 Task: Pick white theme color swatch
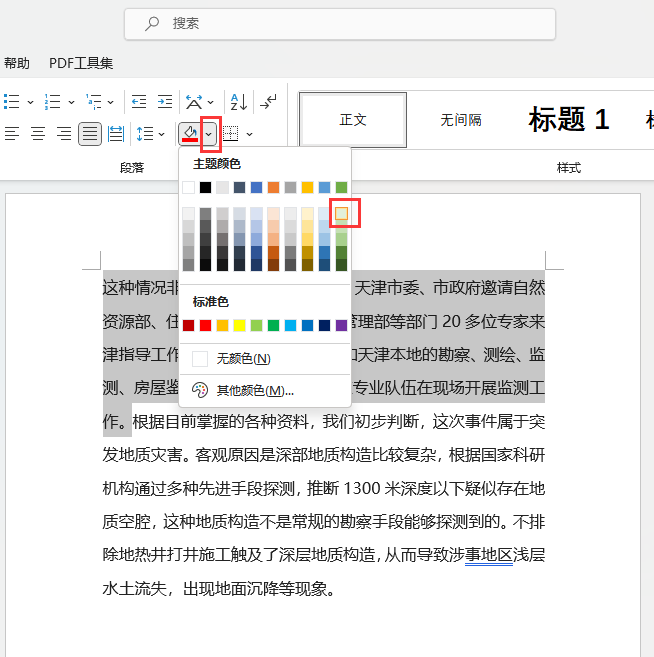189,187
